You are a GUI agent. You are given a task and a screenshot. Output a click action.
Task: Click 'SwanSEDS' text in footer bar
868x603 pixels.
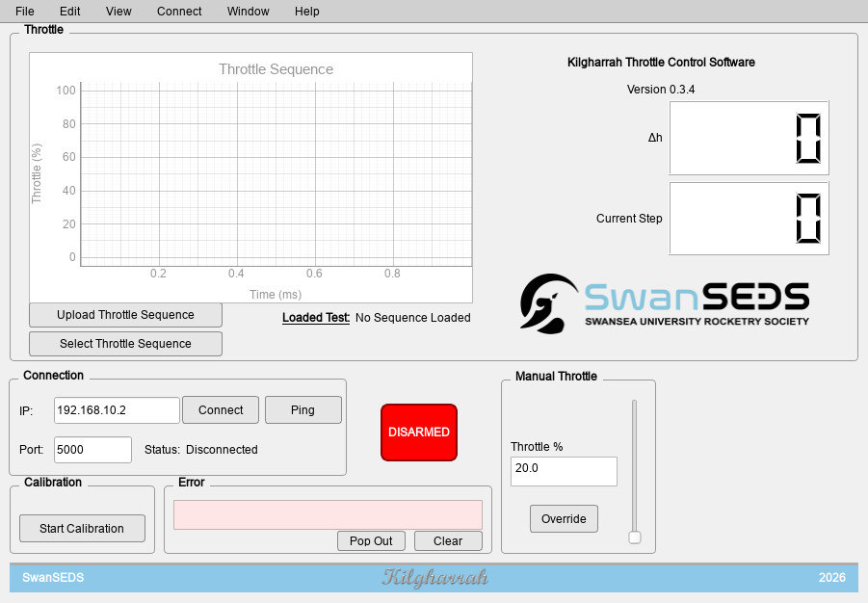coord(53,578)
